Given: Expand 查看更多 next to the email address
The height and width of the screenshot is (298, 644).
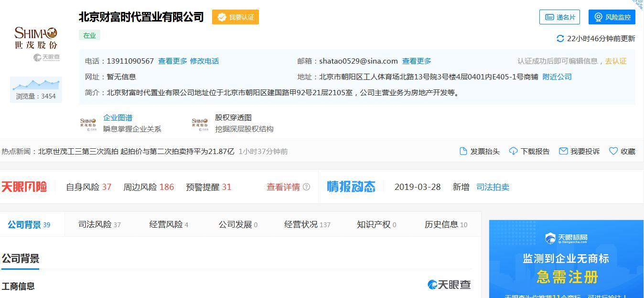Looking at the screenshot, I should (x=417, y=61).
